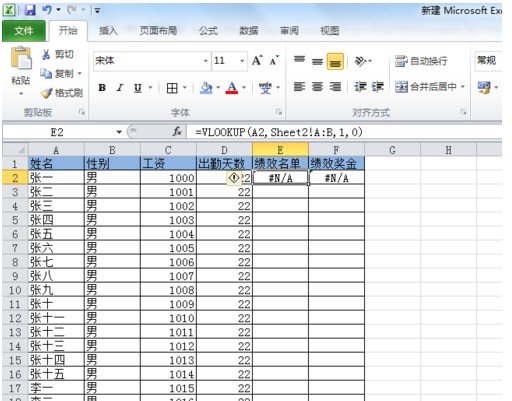Screen dimensions: 512x401
Task: Toggle top vertical alignment
Action: [299, 61]
